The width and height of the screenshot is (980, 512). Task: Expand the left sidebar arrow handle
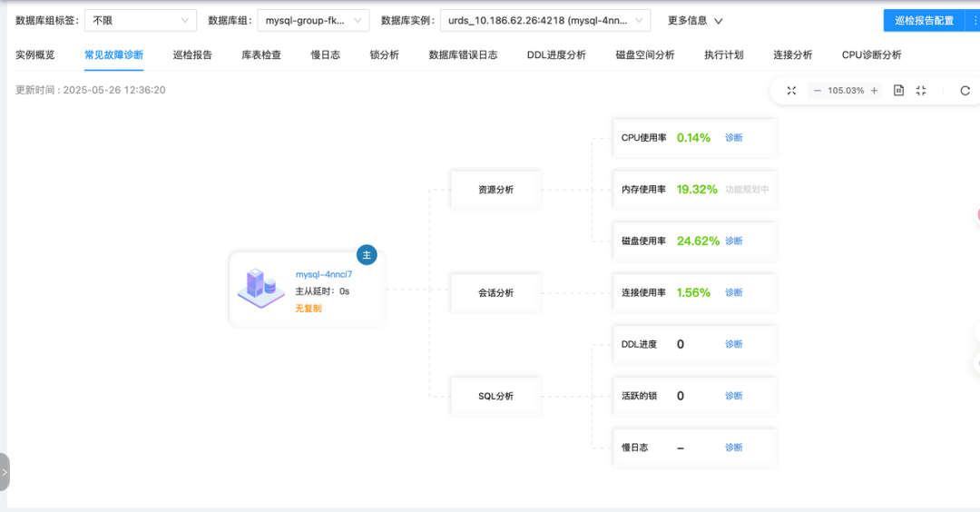5,472
